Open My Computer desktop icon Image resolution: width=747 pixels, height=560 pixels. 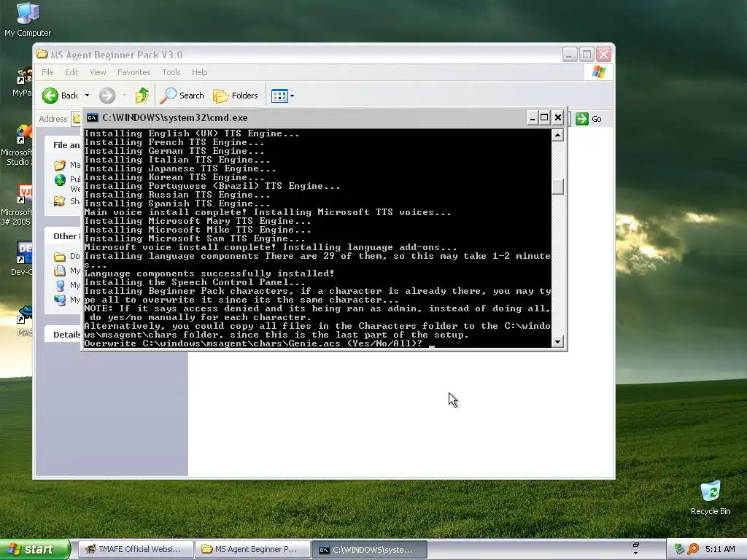pos(28,20)
